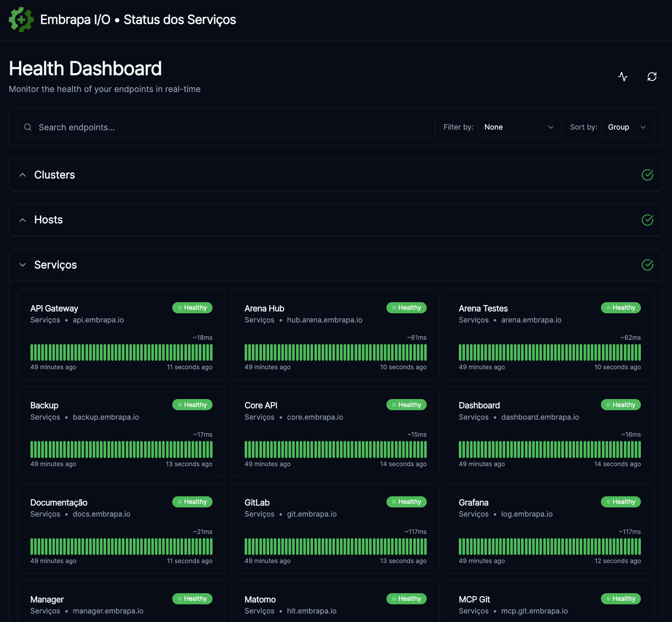Open the GitLab endpoint card title
The width and height of the screenshot is (672, 622).
pyautogui.click(x=257, y=503)
